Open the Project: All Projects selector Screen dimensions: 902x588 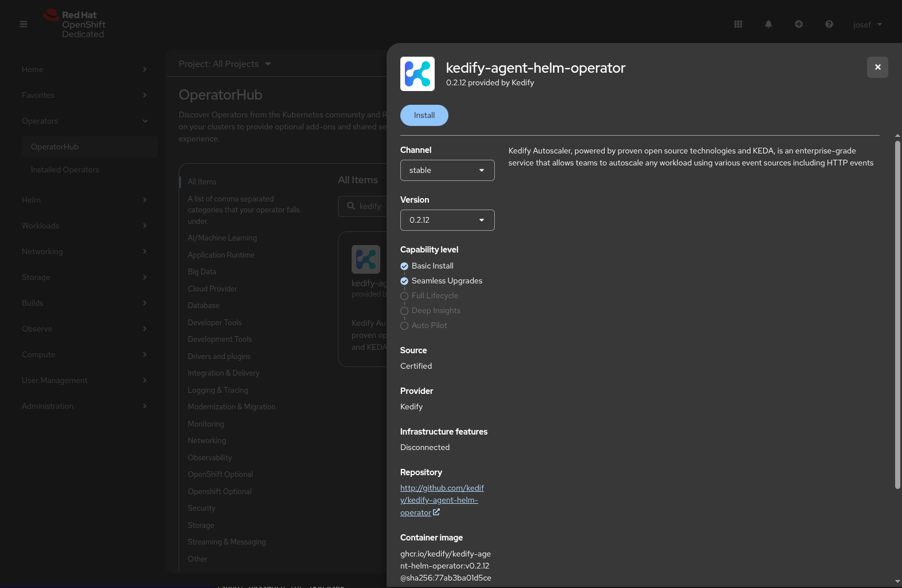click(x=224, y=64)
